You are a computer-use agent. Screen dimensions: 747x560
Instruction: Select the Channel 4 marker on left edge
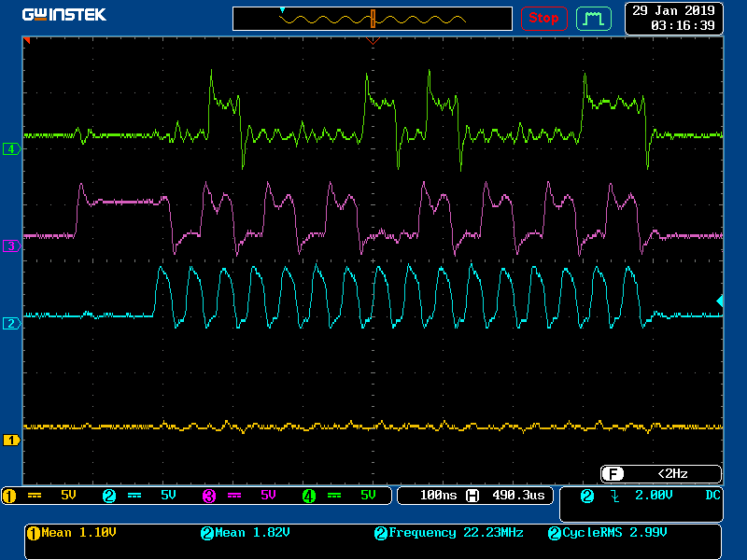[9, 147]
